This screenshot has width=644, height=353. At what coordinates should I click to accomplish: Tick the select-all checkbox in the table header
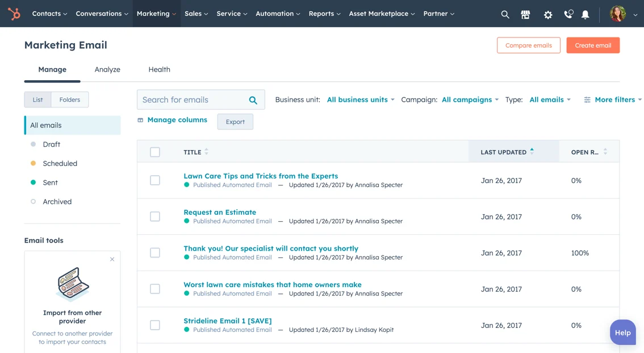point(155,152)
